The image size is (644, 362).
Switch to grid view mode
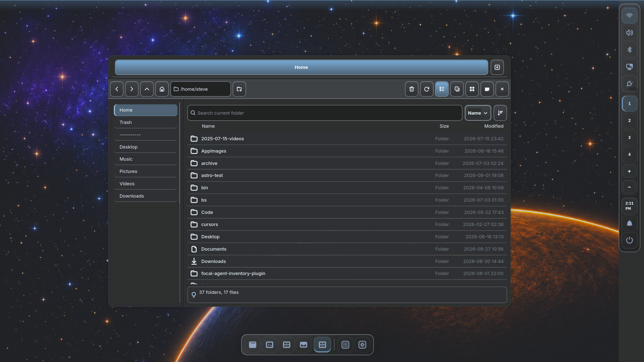click(472, 89)
